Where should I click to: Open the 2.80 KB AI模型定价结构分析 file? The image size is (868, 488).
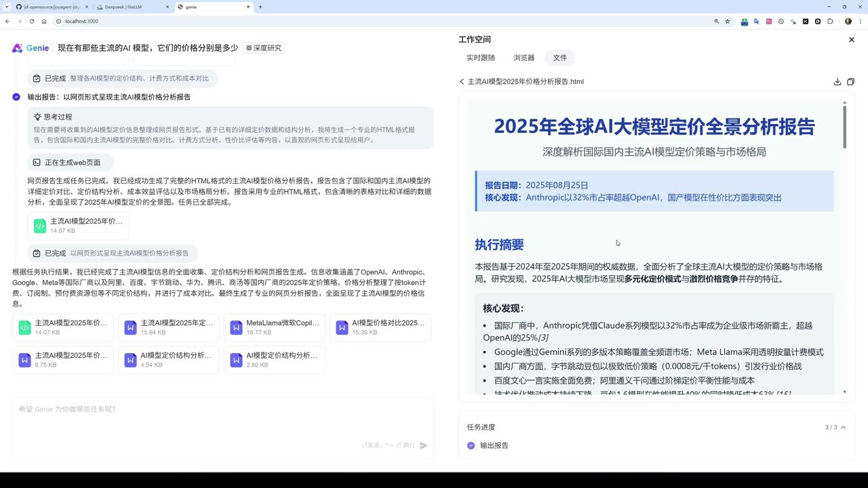point(275,360)
